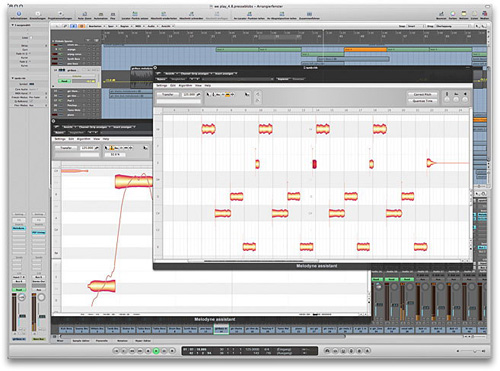Click undo arrow in front Melodyne window
The image size is (500, 371).
pos(258,94)
